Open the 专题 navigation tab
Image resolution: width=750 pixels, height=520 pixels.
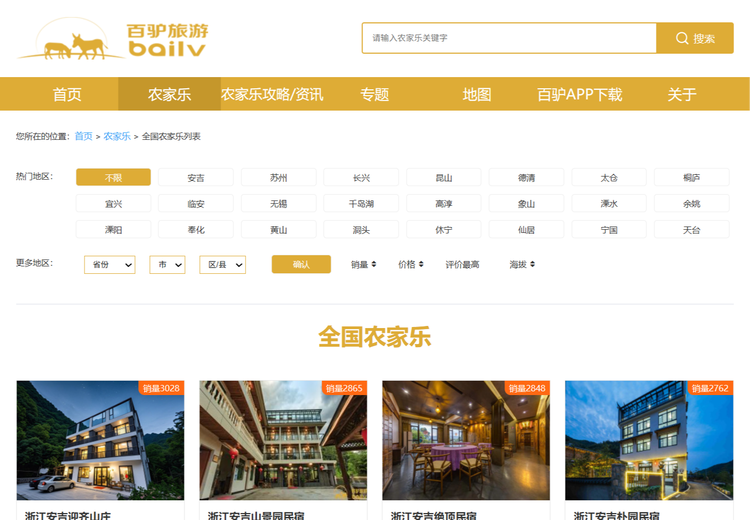click(x=374, y=94)
